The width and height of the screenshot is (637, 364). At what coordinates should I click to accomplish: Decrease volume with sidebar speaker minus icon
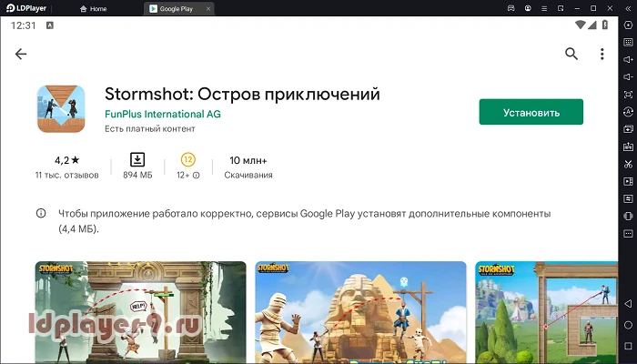pos(628,76)
